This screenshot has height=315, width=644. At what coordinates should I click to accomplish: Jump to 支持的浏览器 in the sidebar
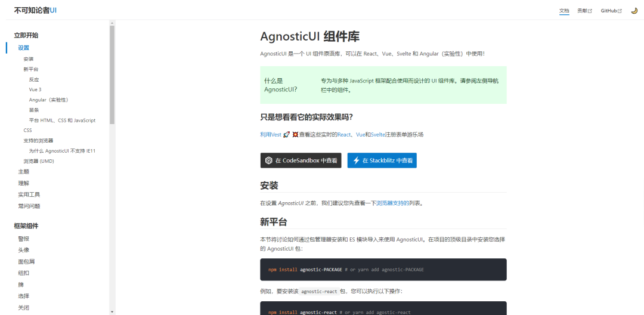click(x=38, y=140)
